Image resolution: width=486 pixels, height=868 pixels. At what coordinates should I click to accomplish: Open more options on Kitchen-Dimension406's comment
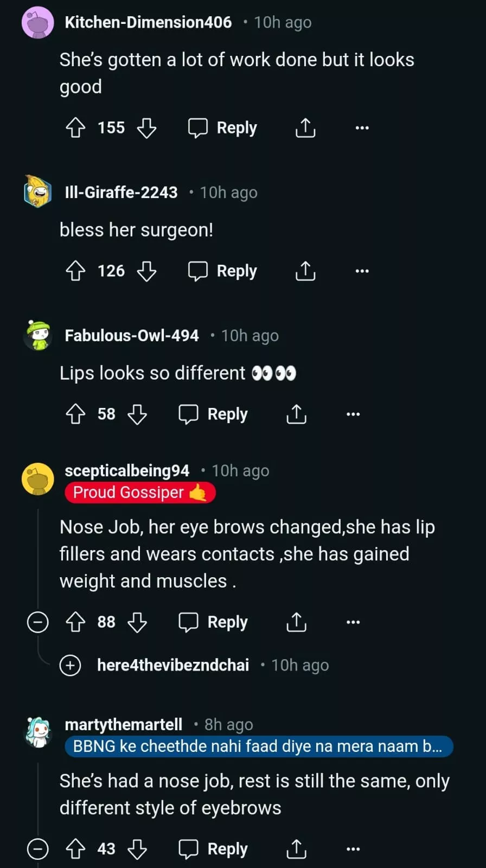coord(362,128)
